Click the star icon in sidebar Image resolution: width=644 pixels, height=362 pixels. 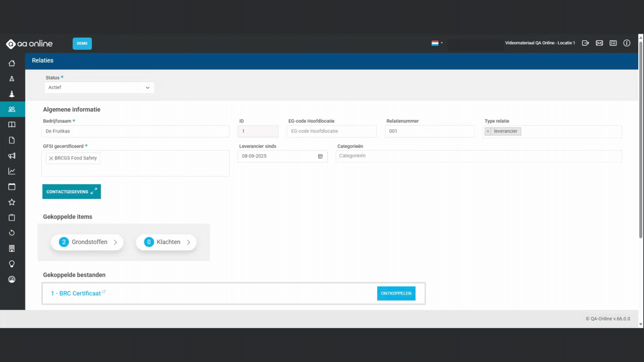point(12,202)
